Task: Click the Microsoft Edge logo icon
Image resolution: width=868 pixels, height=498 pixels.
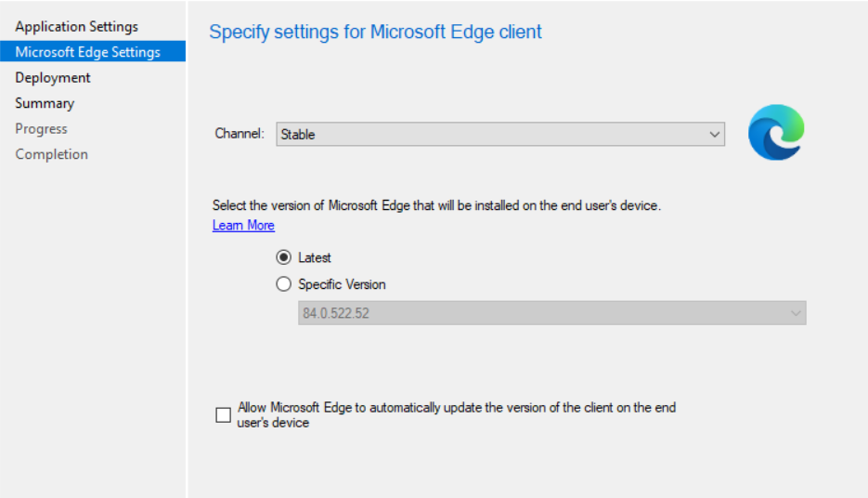Action: [776, 133]
